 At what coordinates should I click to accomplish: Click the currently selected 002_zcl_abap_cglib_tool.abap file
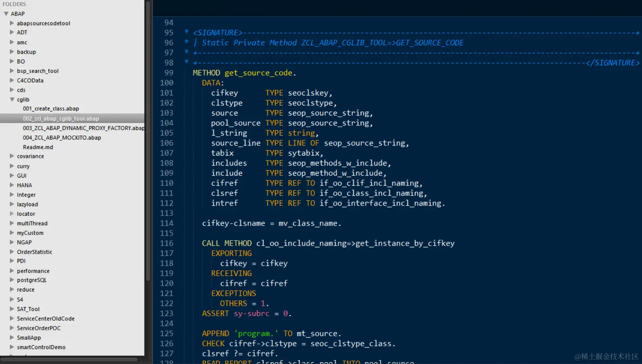coord(61,118)
